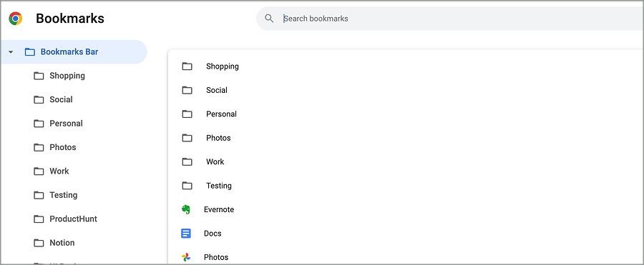Click main list Photos folder icon
The height and width of the screenshot is (265, 644).
click(187, 137)
